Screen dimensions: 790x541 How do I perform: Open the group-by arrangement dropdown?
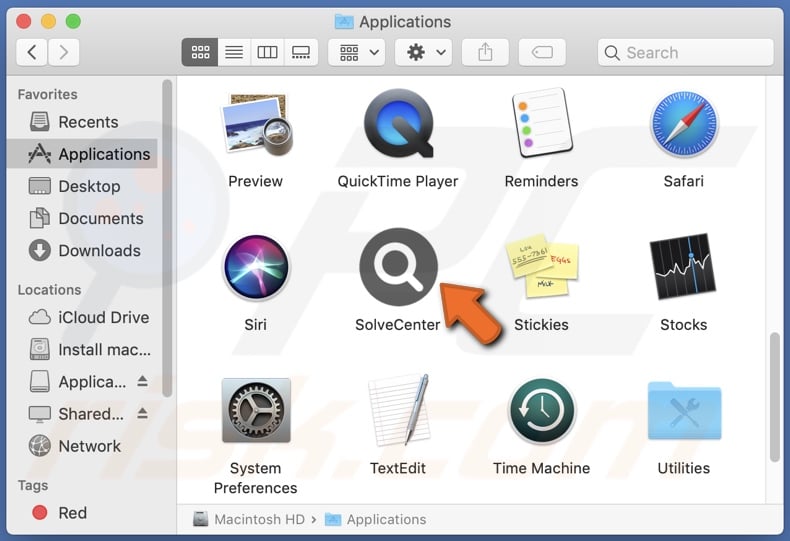click(x=357, y=52)
